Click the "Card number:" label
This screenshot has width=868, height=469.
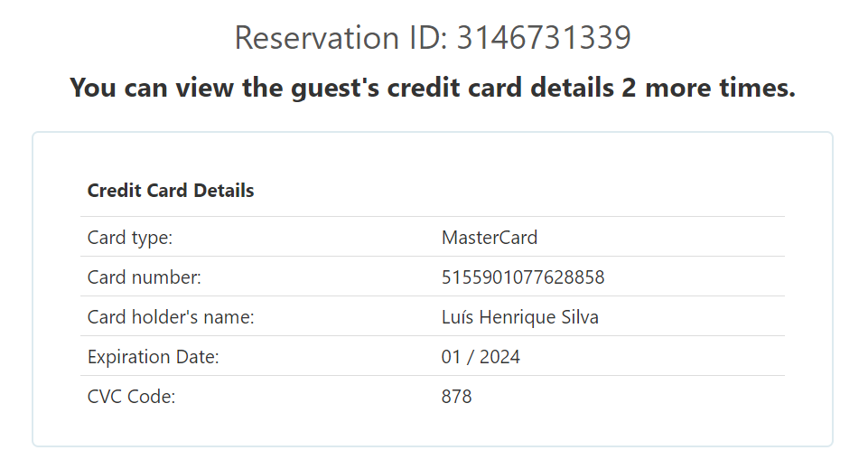144,277
